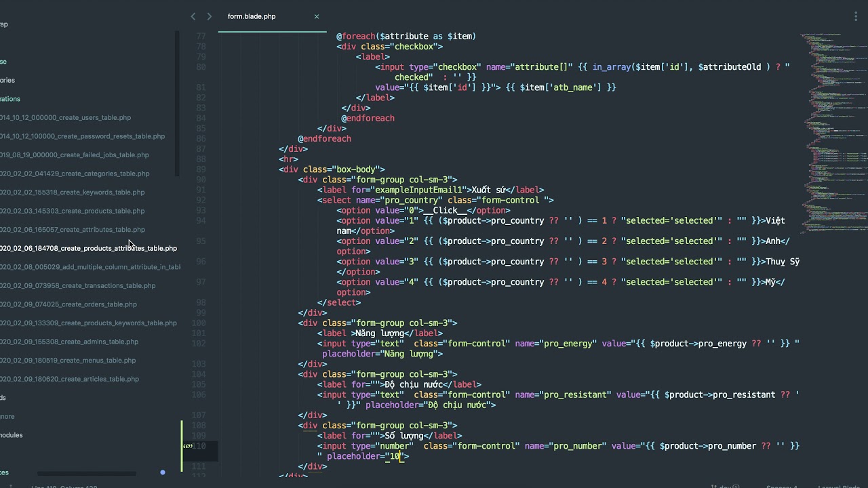Open create_keywords_table.php file
The width and height of the screenshot is (868, 488).
tap(72, 192)
